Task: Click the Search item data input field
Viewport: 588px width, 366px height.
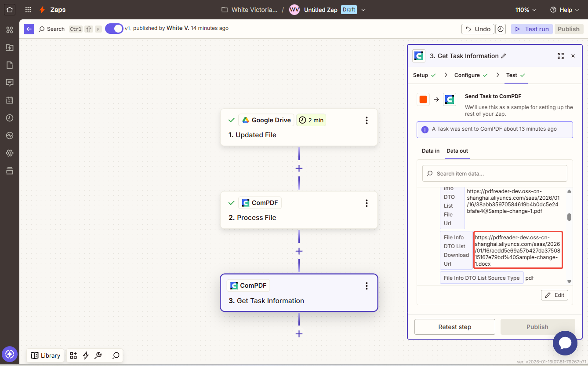Action: [x=494, y=173]
